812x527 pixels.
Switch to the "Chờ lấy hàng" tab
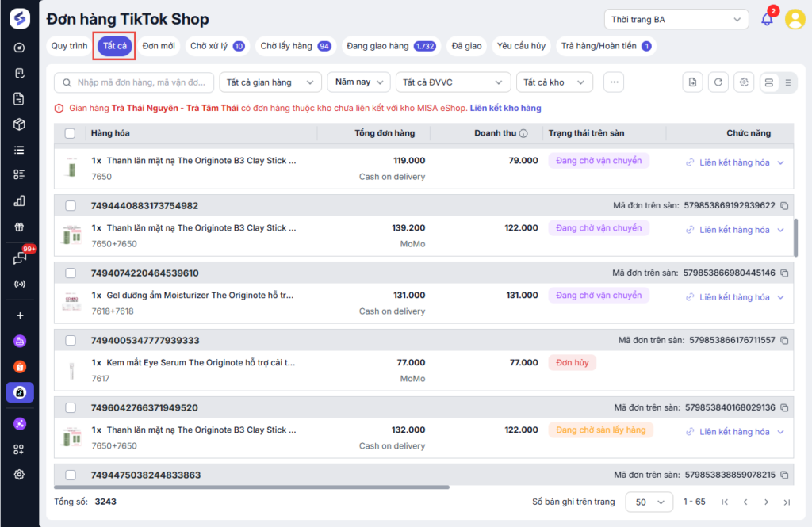coord(295,46)
